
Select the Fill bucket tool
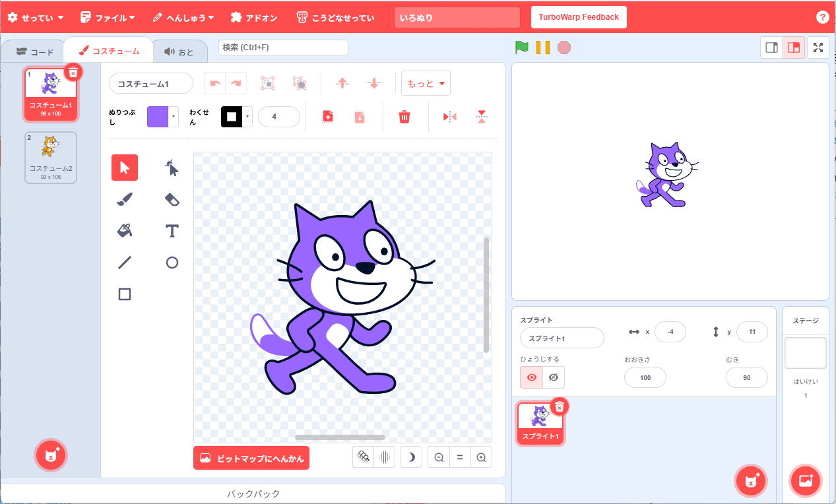125,231
